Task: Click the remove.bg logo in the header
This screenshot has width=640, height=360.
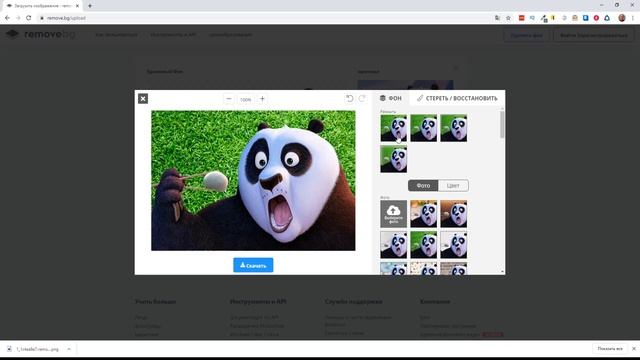Action: [41, 35]
